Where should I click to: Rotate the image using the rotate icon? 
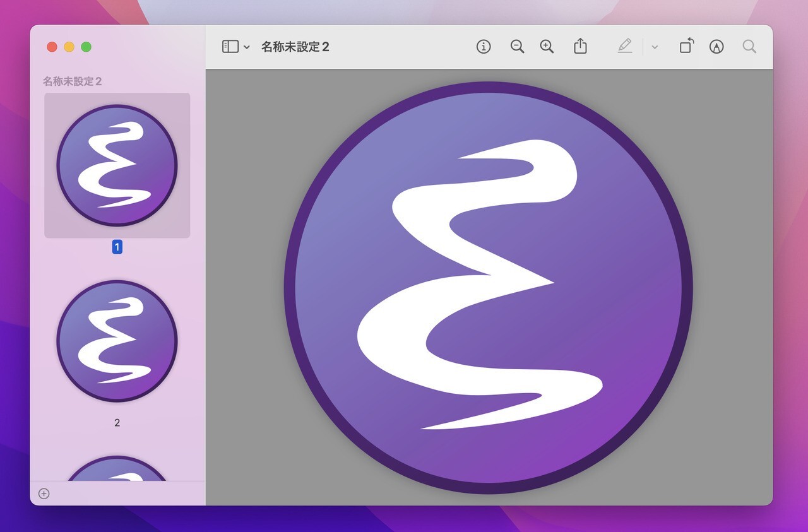tap(686, 46)
